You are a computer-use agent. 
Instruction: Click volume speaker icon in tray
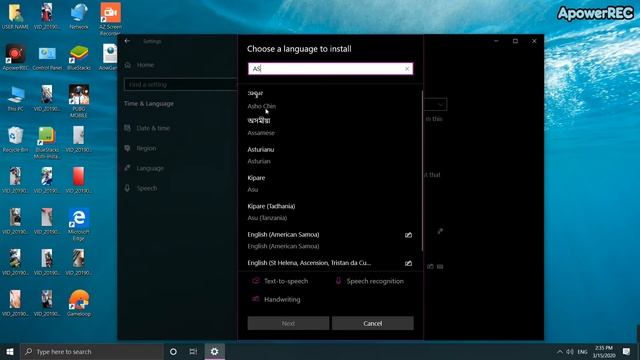pyautogui.click(x=570, y=351)
